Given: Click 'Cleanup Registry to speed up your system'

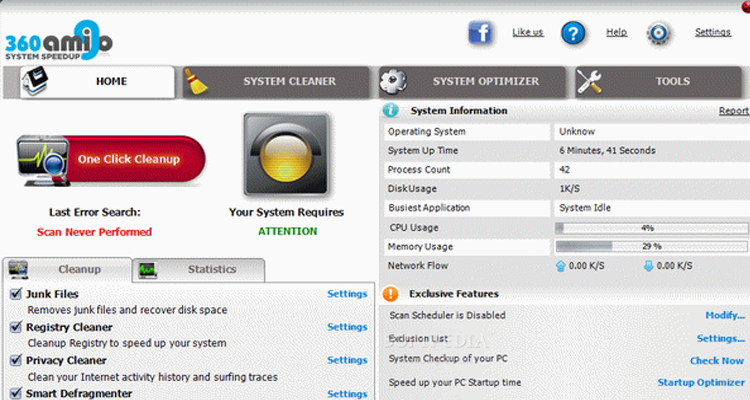Looking at the screenshot, I should click(127, 343).
